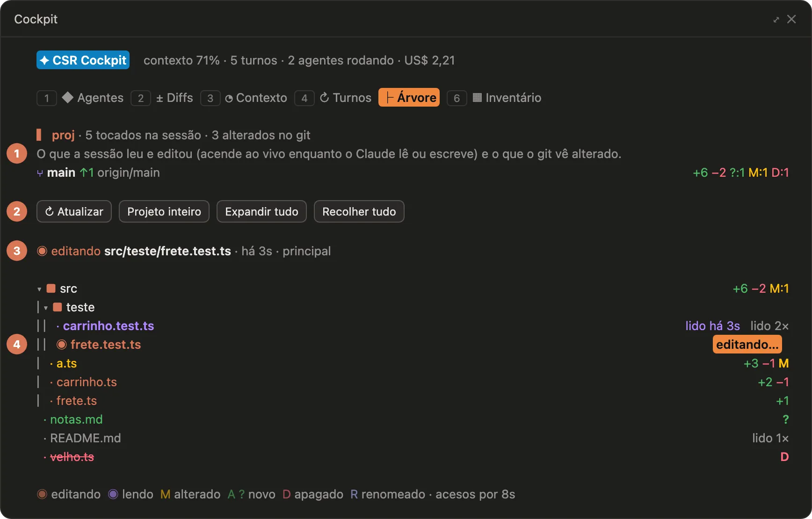
Task: Click the Projeto inteiro button
Action: (x=164, y=212)
